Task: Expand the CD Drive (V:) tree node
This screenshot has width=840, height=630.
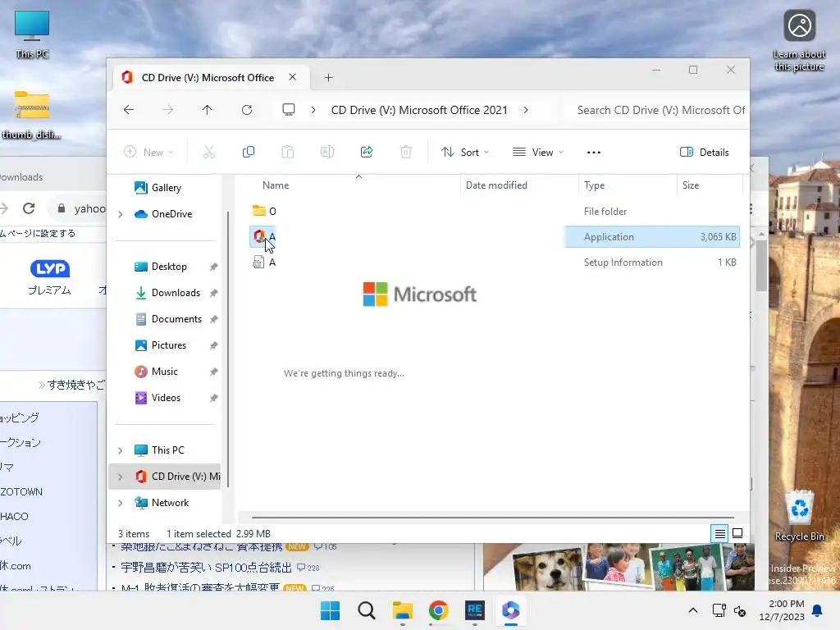Action: tap(121, 477)
